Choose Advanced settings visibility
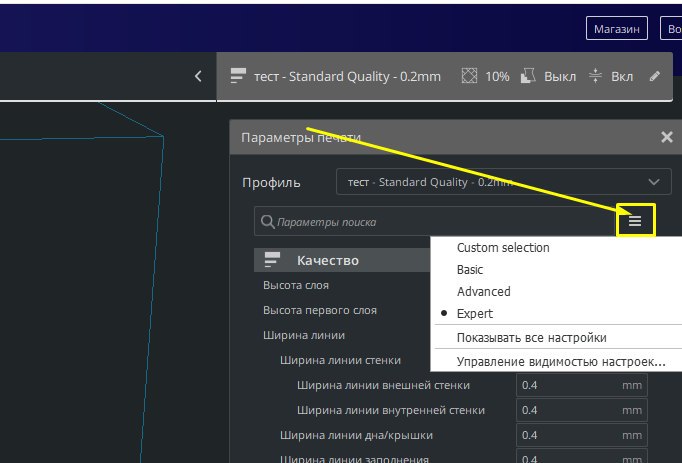This screenshot has width=682, height=463. [x=484, y=292]
